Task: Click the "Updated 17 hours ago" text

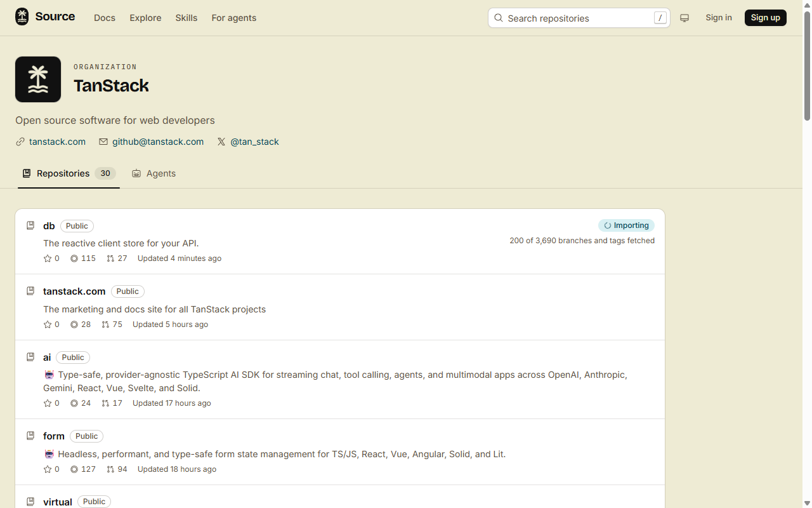Action: pyautogui.click(x=172, y=403)
